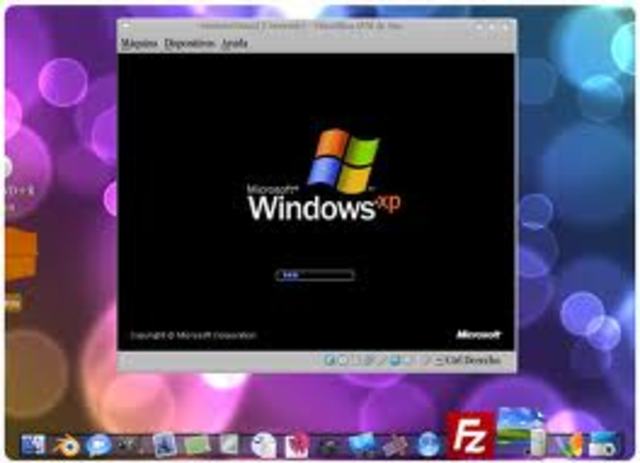Click the hard disk activity status icon
Screen dimensions: 640x463
[330, 360]
